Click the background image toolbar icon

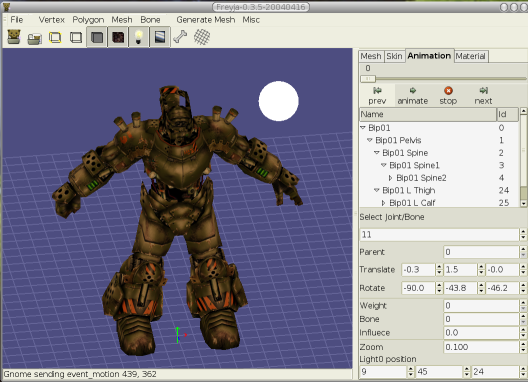pos(160,37)
